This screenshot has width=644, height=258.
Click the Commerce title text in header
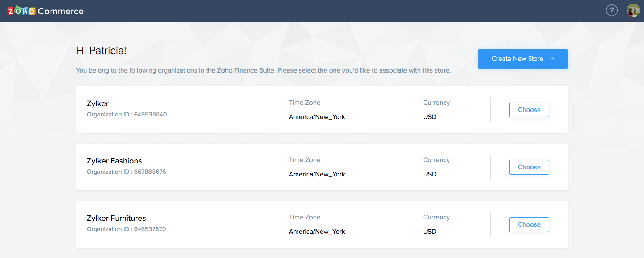(x=61, y=11)
